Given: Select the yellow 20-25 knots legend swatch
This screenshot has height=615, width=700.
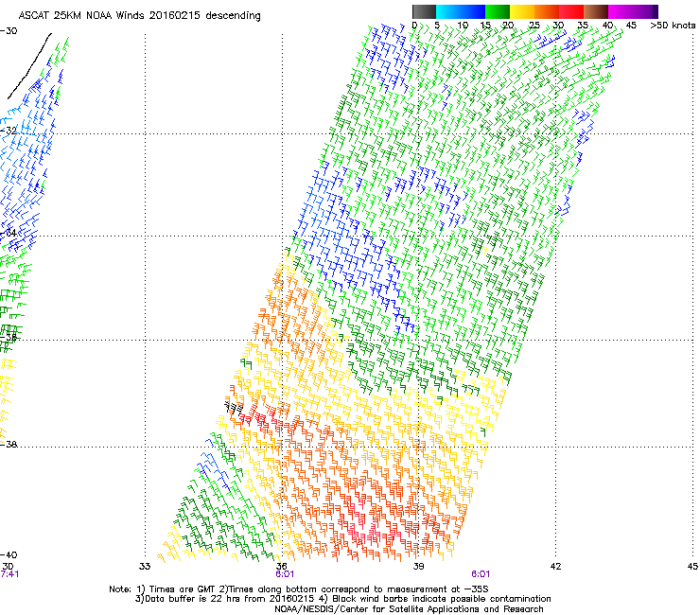Looking at the screenshot, I should click(522, 11).
